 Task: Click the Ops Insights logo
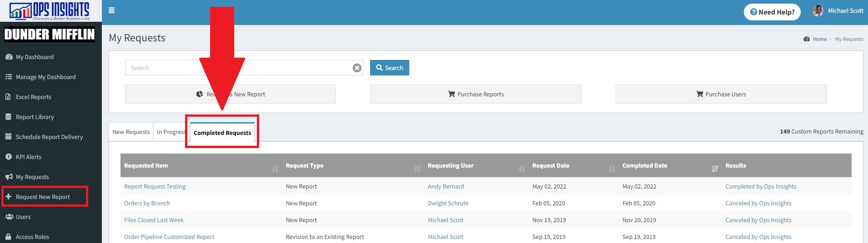pos(50,11)
